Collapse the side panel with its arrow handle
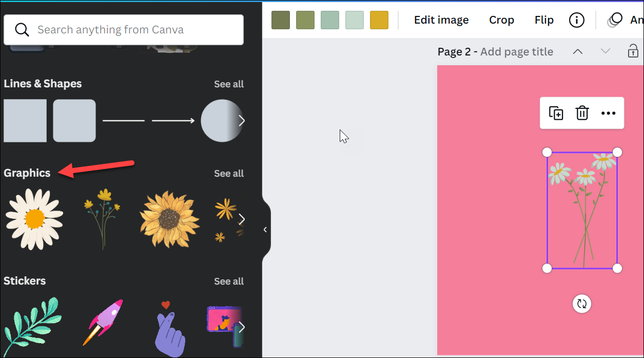644x358 pixels. click(265, 230)
